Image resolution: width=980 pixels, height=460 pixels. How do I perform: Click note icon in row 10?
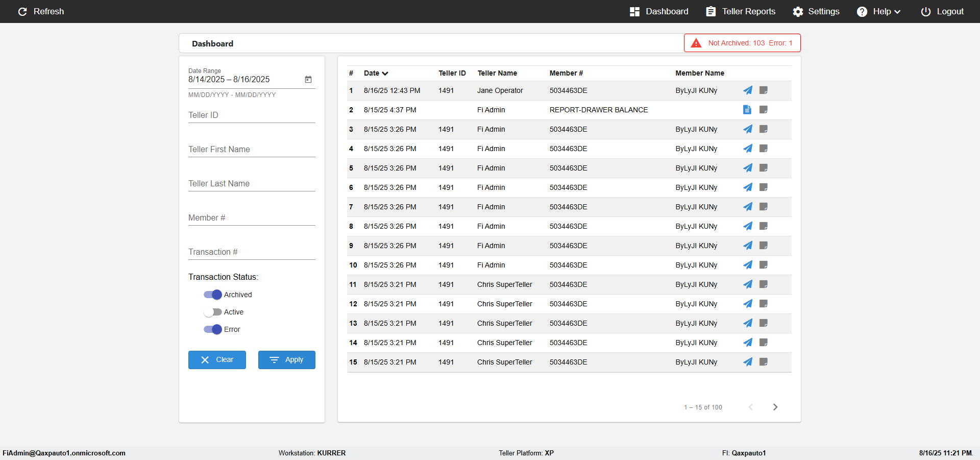(764, 265)
